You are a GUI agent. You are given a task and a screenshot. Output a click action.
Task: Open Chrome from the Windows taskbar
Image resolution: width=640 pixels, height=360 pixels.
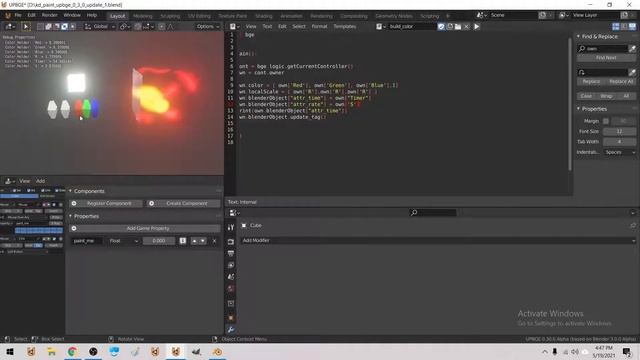tap(72, 352)
